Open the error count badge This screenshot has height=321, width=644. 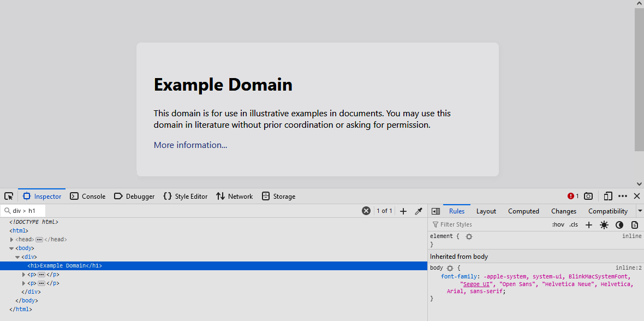(572, 196)
